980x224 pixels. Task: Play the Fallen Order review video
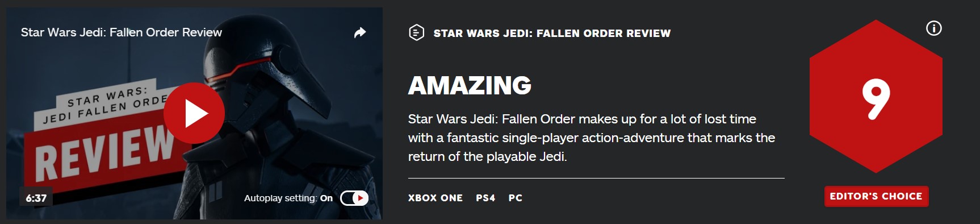194,113
